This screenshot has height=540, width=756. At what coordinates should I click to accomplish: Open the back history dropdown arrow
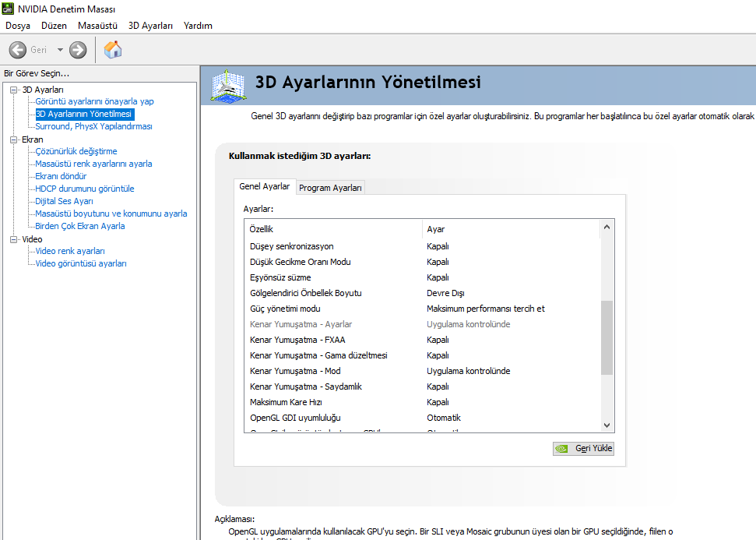tap(60, 50)
